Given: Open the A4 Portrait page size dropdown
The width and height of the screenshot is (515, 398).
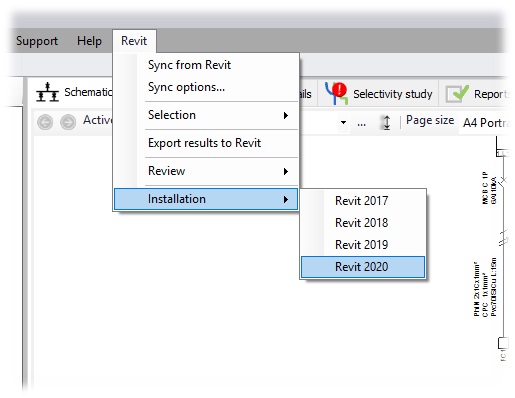Looking at the screenshot, I should [485, 123].
